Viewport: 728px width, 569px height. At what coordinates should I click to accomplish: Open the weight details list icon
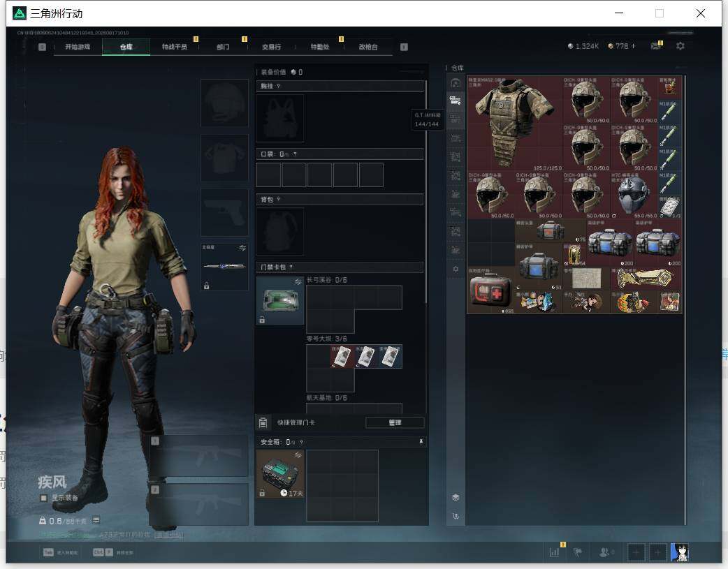click(96, 520)
